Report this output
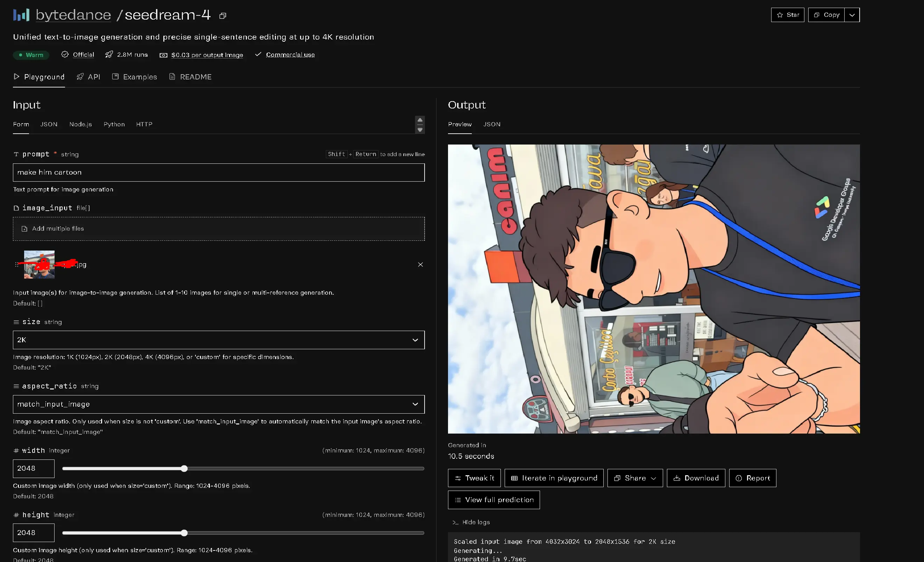This screenshot has height=562, width=924. point(752,478)
